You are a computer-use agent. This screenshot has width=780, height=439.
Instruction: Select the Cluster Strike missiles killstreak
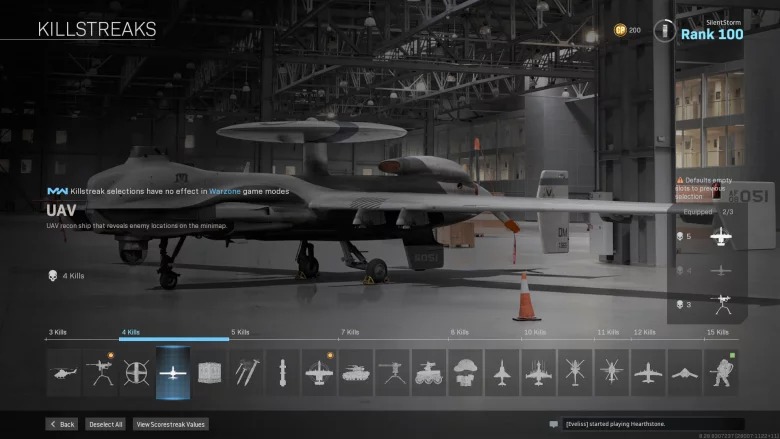[246, 373]
